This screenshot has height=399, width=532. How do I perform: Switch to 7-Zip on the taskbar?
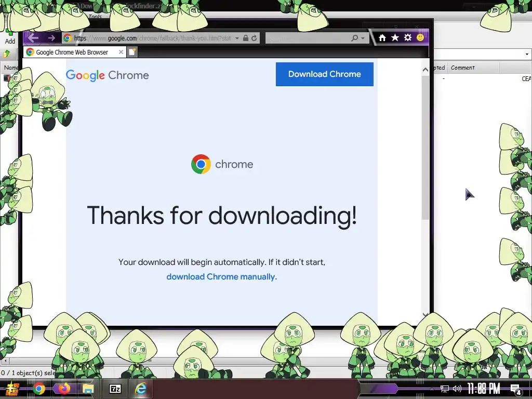click(x=115, y=389)
